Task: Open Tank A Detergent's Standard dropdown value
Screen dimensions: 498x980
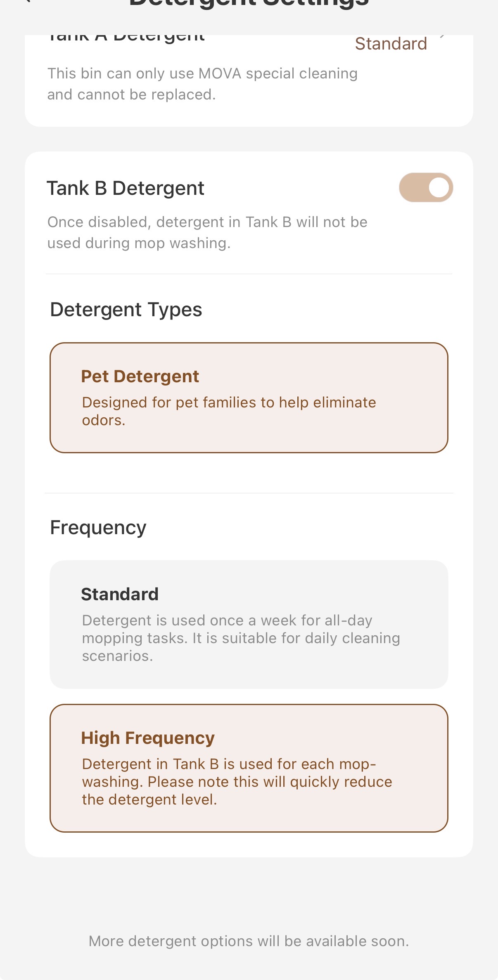Action: pyautogui.click(x=391, y=44)
